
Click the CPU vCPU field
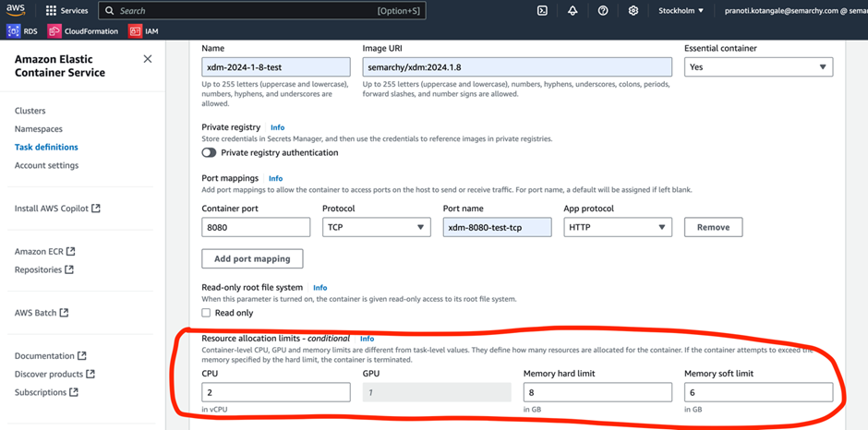point(276,392)
